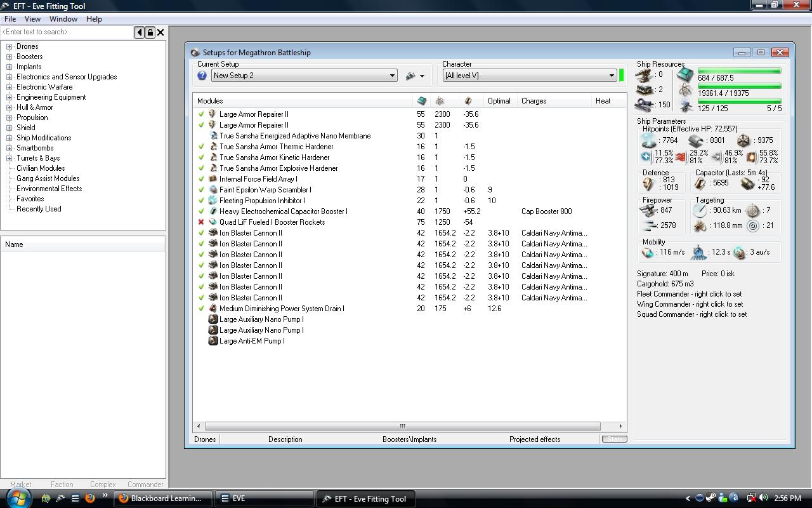Click the Large Anti-EM Pump I rig icon
The image size is (812, 508).
(213, 341)
